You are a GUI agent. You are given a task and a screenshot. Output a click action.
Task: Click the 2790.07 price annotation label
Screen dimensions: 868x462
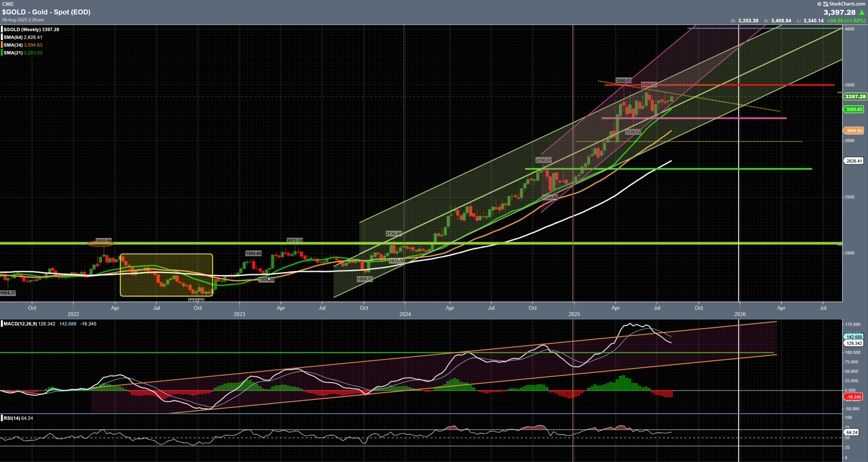tap(543, 160)
